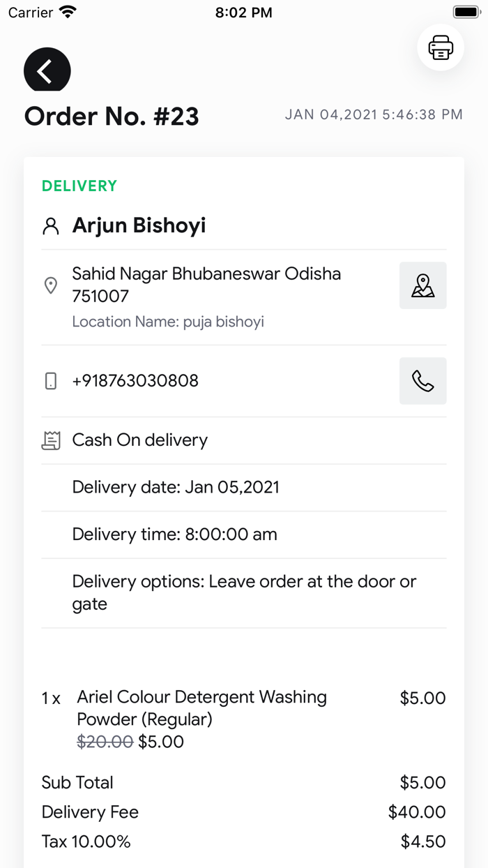This screenshot has height=868, width=488.
Task: Tap the back arrow button
Action: 47,70
